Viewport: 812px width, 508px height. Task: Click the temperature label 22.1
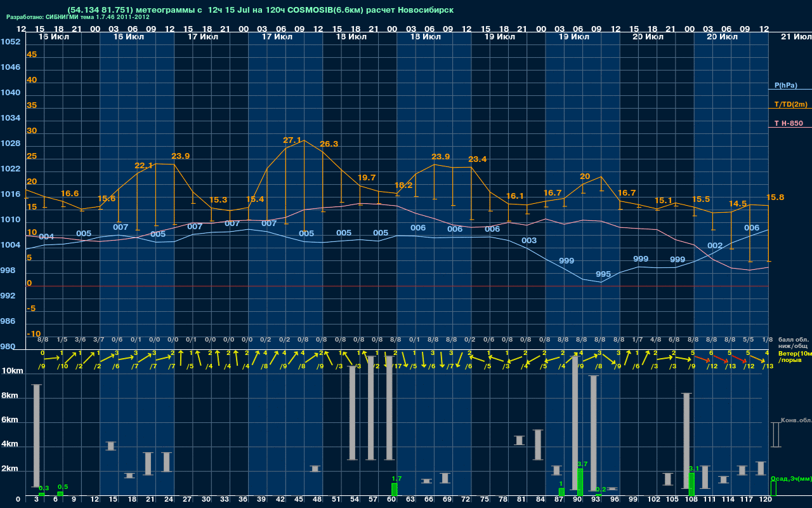click(144, 166)
